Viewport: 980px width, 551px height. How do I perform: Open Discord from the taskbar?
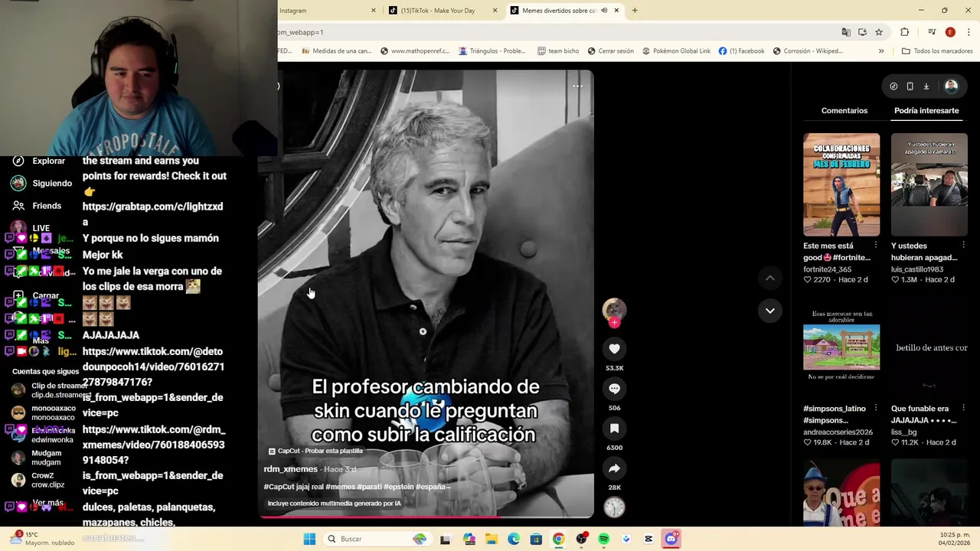[x=671, y=539]
